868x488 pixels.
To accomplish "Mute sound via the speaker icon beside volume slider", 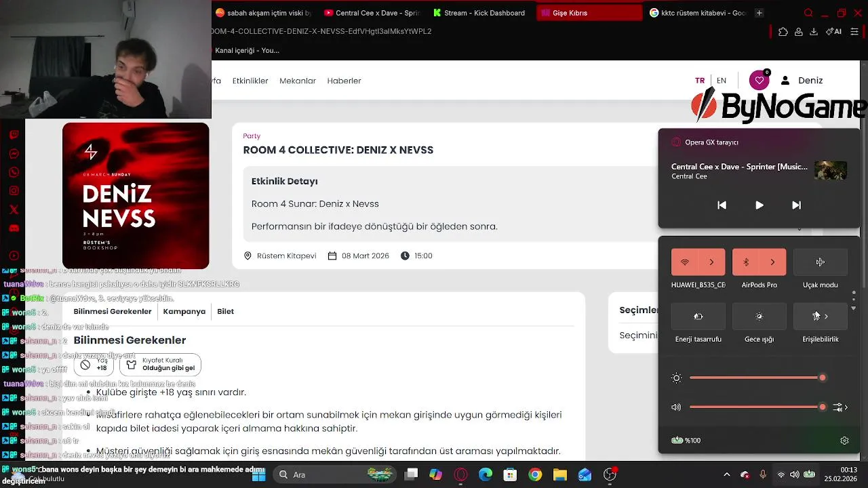I will [x=676, y=407].
